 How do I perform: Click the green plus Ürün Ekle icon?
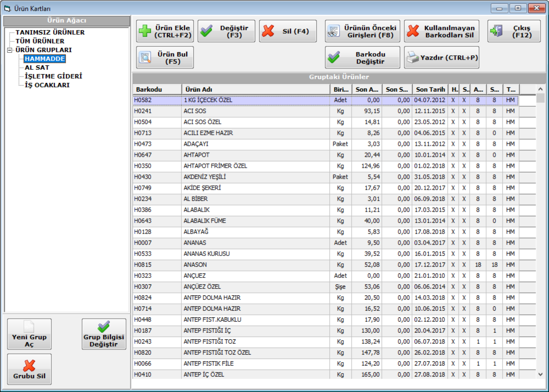click(x=145, y=31)
